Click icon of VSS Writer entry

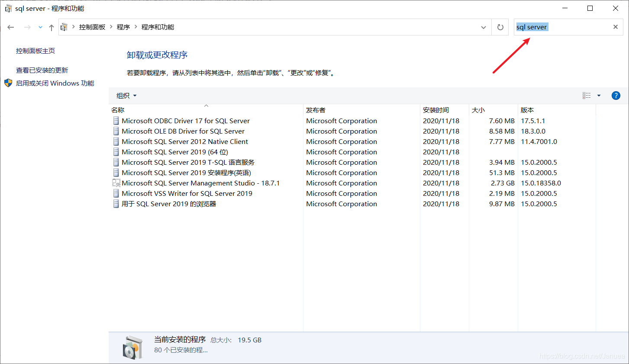point(116,193)
